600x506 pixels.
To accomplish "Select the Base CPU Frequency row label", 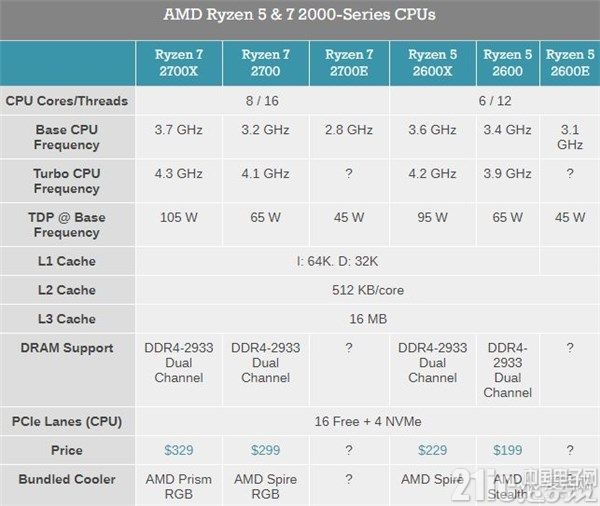I will (67, 137).
